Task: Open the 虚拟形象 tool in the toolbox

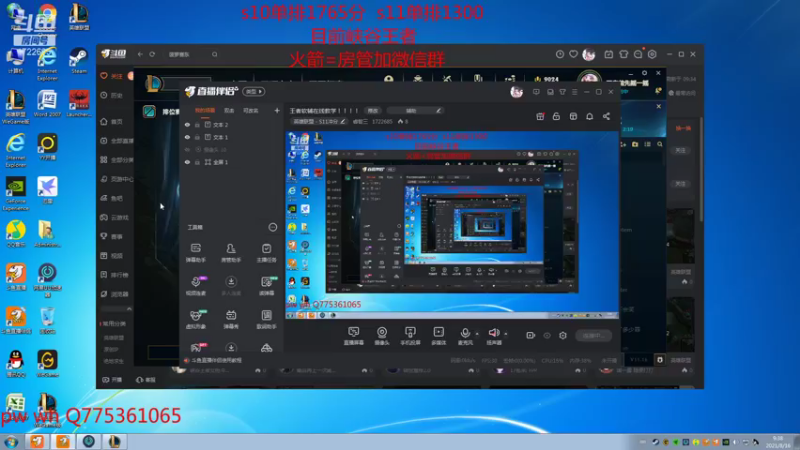Action: (x=196, y=319)
